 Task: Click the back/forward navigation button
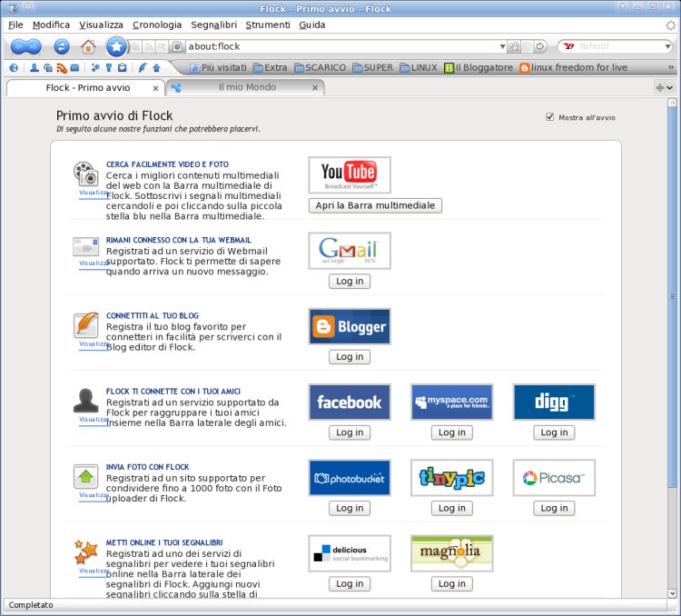pos(25,46)
